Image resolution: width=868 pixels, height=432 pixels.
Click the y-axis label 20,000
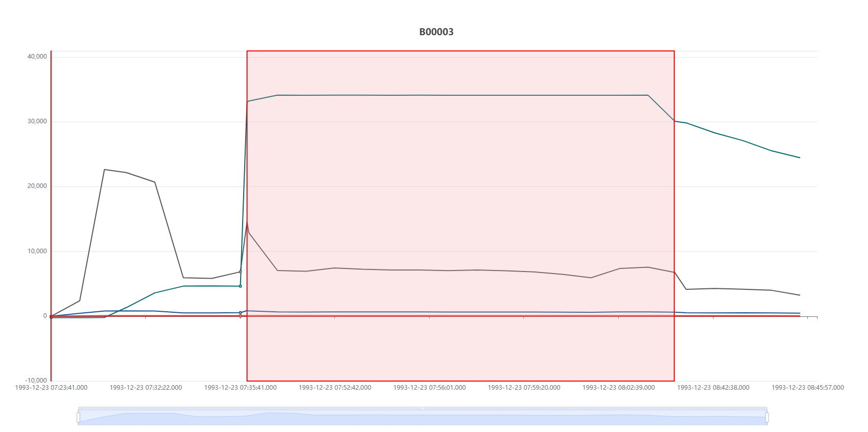point(37,186)
